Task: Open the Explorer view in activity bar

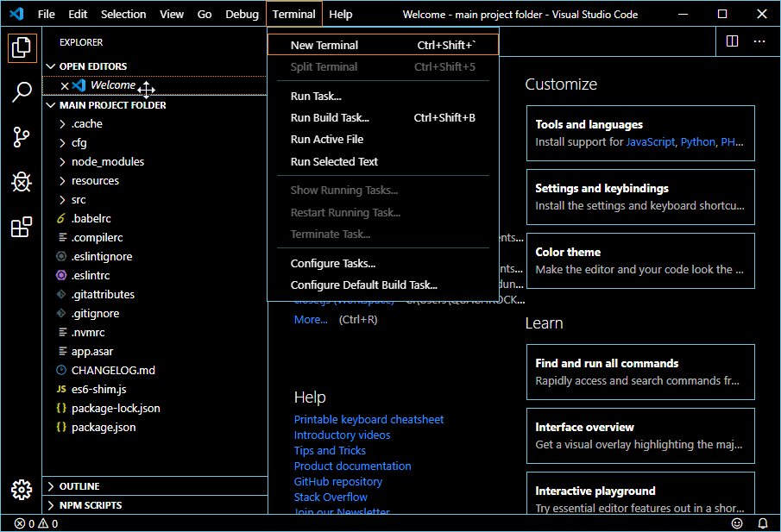Action: [22, 47]
